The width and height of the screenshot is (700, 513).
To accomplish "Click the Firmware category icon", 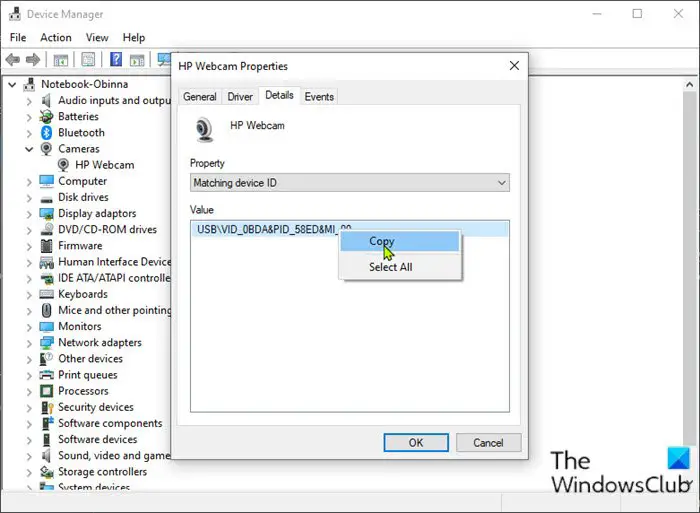I will tap(46, 246).
